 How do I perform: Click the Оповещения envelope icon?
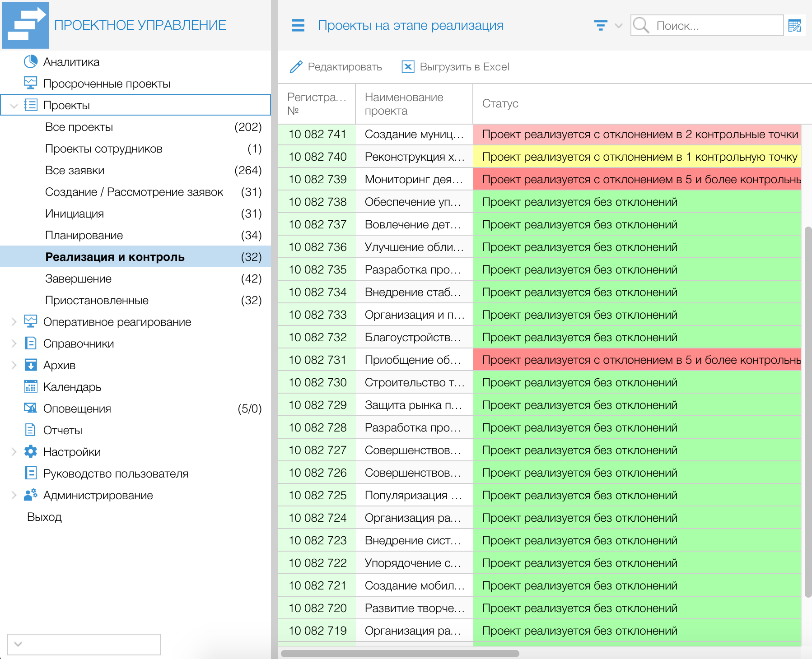[x=30, y=408]
